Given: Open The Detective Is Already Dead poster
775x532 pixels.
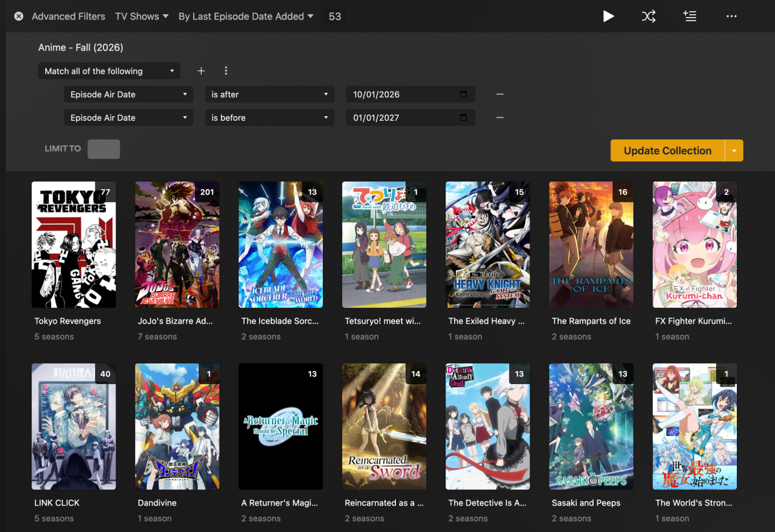Looking at the screenshot, I should (488, 427).
